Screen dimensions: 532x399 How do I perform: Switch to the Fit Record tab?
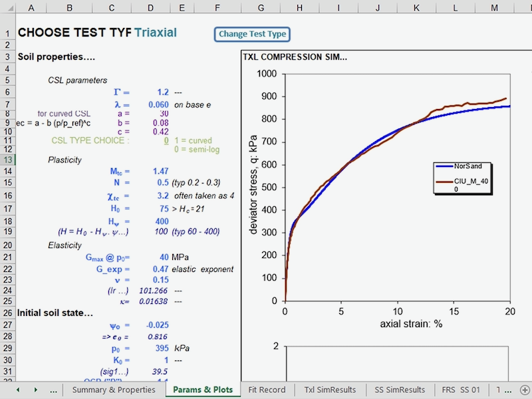tap(267, 390)
